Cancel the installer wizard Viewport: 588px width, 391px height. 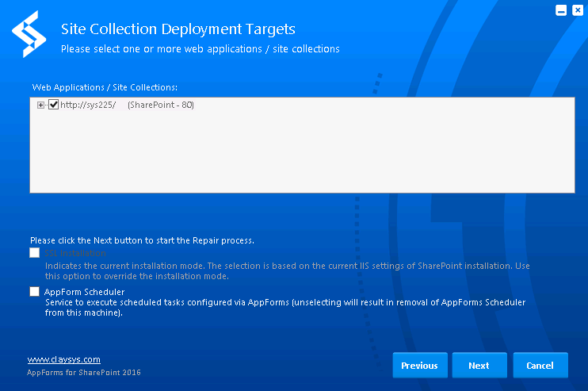[540, 365]
